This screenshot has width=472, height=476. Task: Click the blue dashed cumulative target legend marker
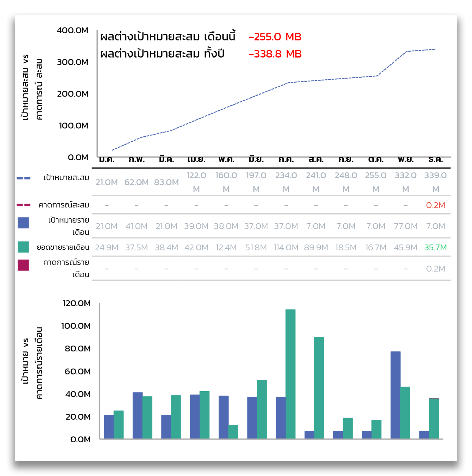pyautogui.click(x=24, y=178)
